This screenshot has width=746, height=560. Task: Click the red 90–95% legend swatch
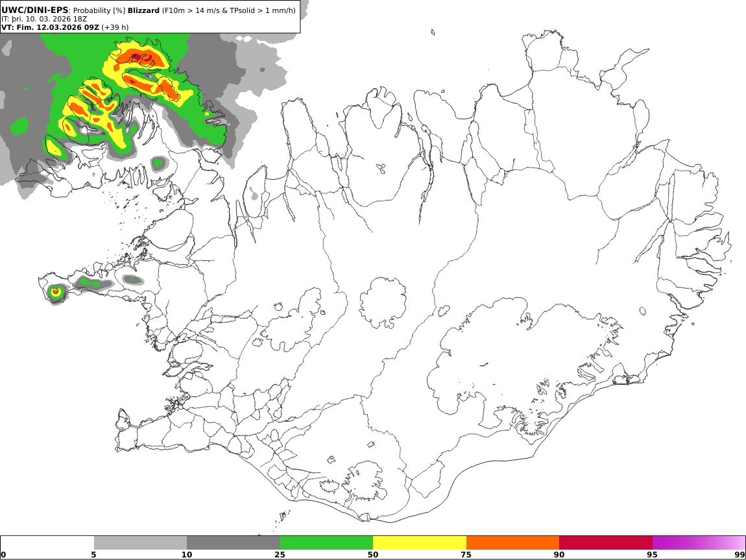point(606,542)
